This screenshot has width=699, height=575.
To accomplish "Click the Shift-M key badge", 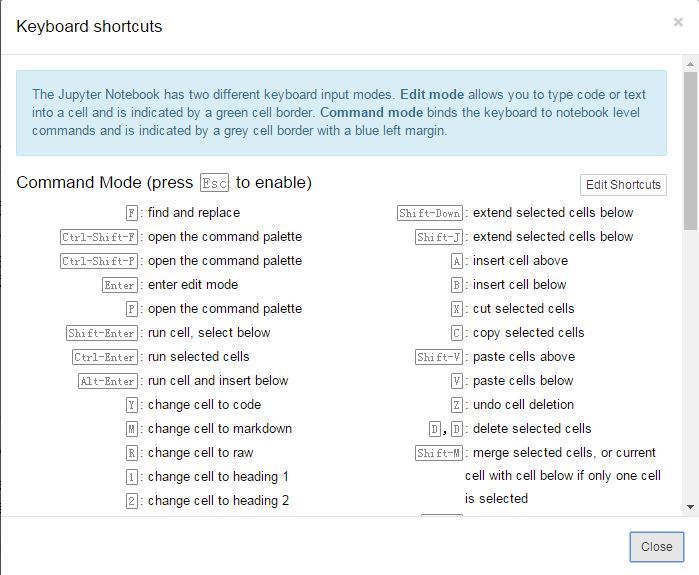I will [439, 453].
